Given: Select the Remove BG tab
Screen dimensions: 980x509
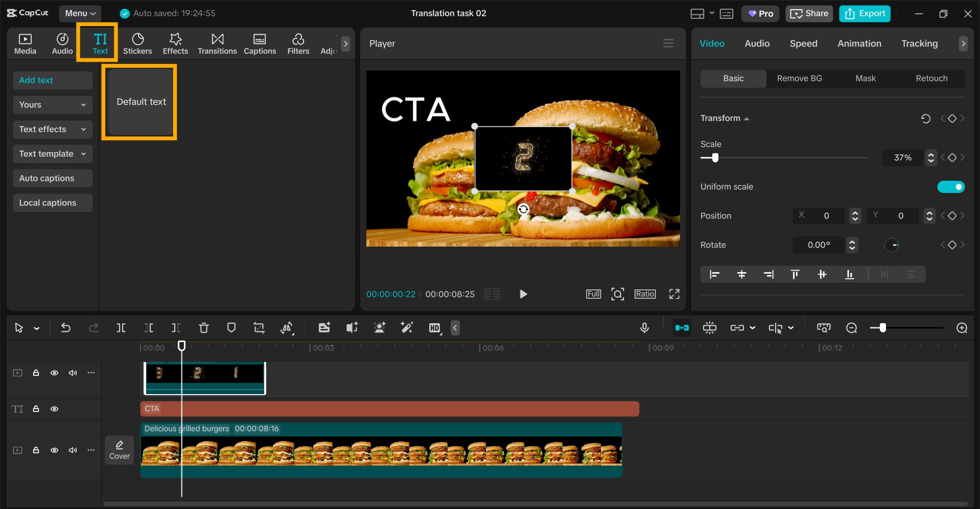Looking at the screenshot, I should (799, 78).
